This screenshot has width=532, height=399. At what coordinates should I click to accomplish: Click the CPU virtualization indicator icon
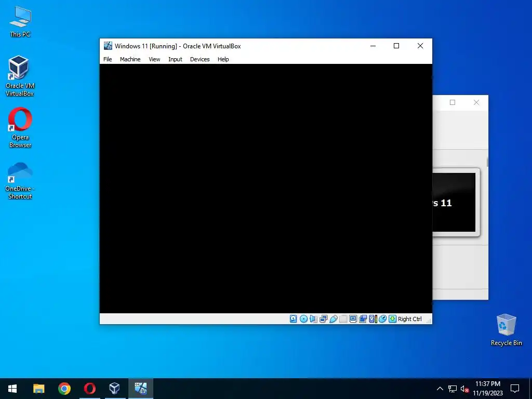click(373, 318)
